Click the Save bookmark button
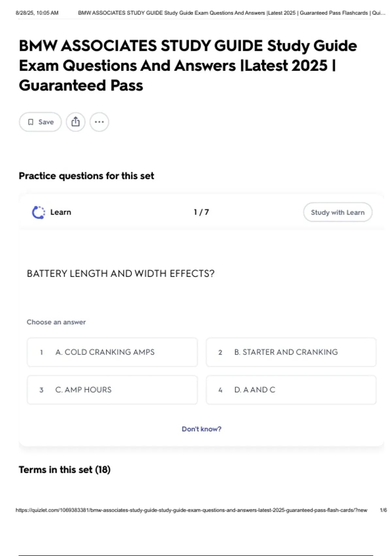This screenshot has width=392, height=556. 40,122
